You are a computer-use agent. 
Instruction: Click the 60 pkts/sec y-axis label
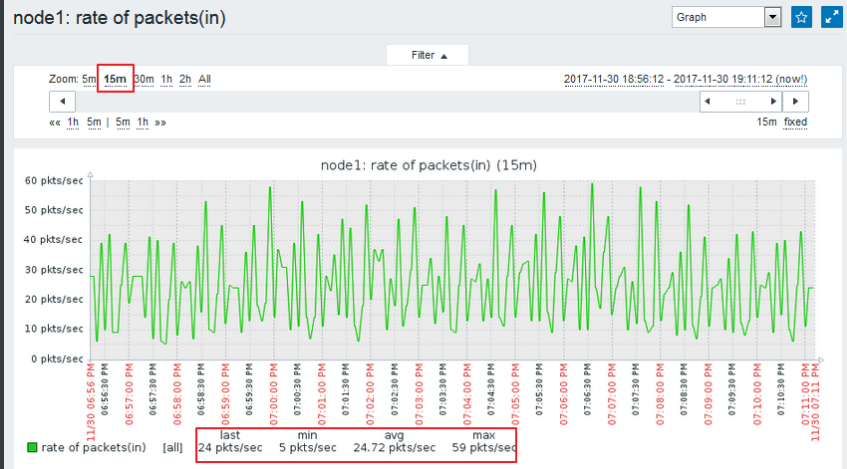(x=53, y=181)
